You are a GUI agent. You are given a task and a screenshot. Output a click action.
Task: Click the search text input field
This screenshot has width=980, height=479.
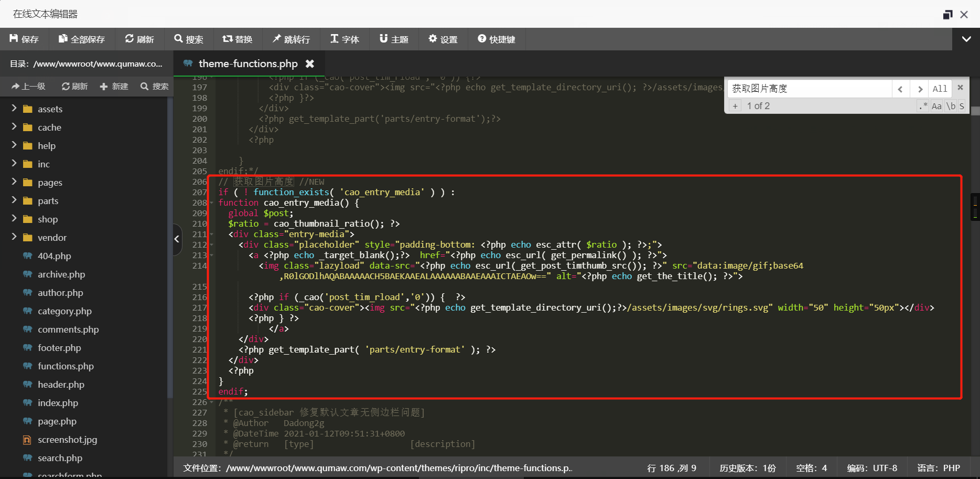tap(810, 89)
